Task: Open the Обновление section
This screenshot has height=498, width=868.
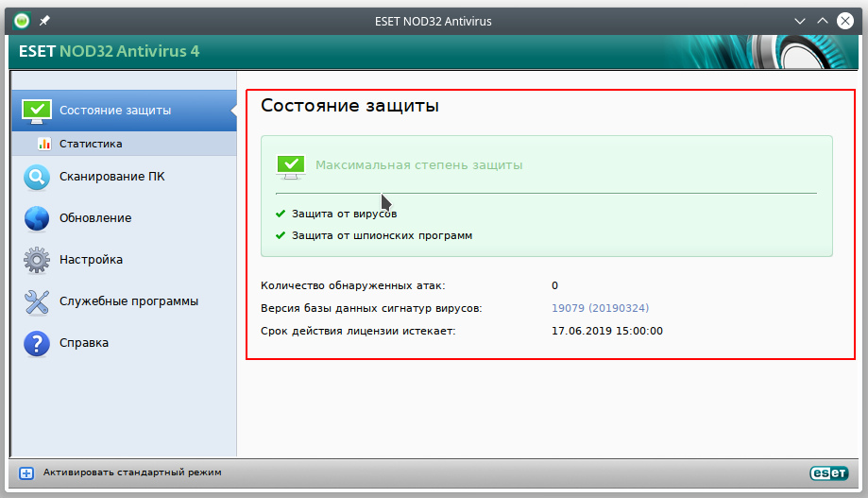Action: (95, 218)
